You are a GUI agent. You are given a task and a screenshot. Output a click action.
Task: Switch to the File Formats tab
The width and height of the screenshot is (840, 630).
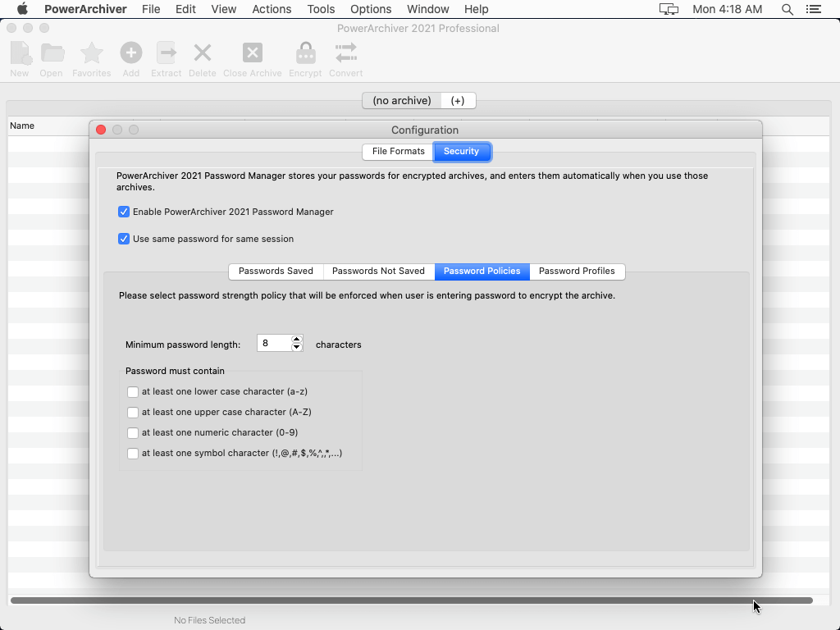click(x=398, y=151)
